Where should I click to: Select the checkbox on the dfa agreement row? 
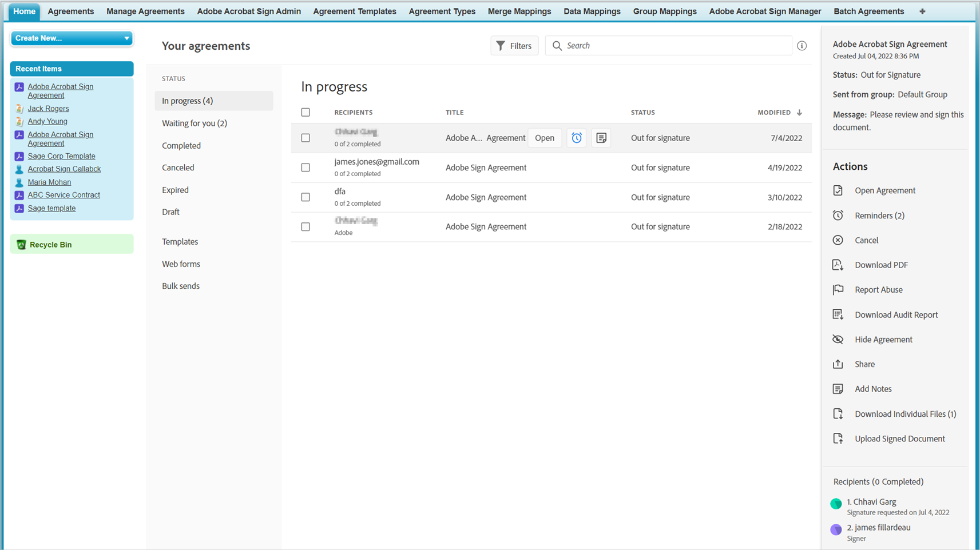305,197
